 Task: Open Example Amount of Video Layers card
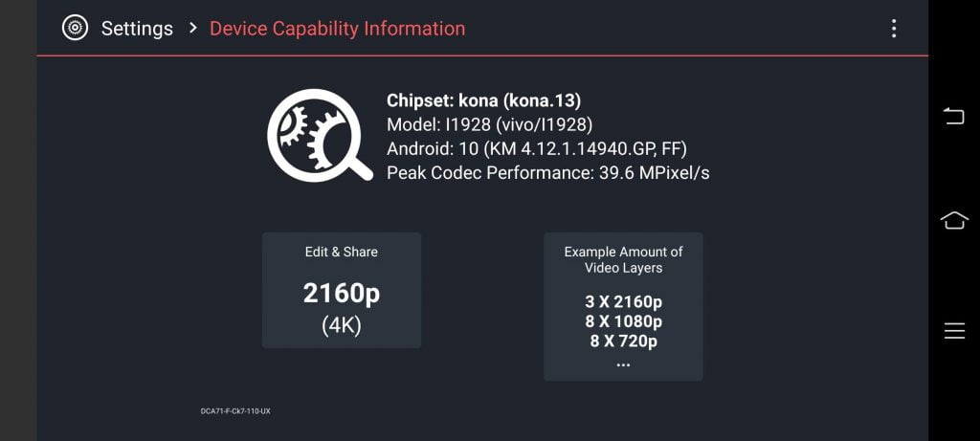pyautogui.click(x=623, y=307)
